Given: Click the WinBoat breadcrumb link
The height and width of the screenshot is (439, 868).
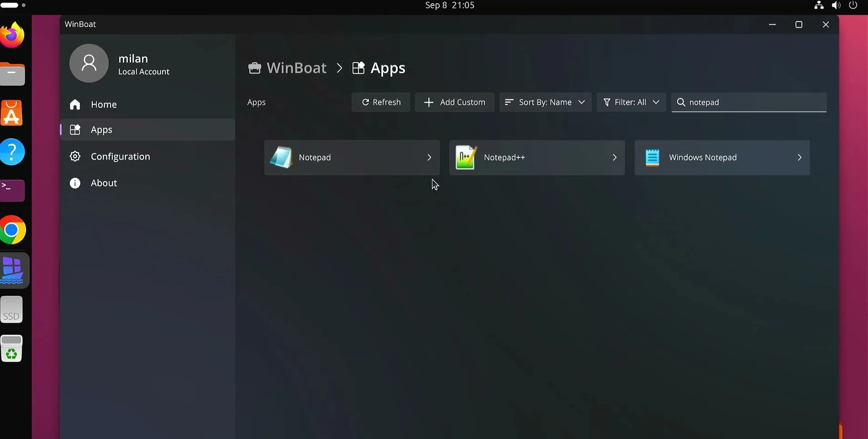Looking at the screenshot, I should [296, 68].
